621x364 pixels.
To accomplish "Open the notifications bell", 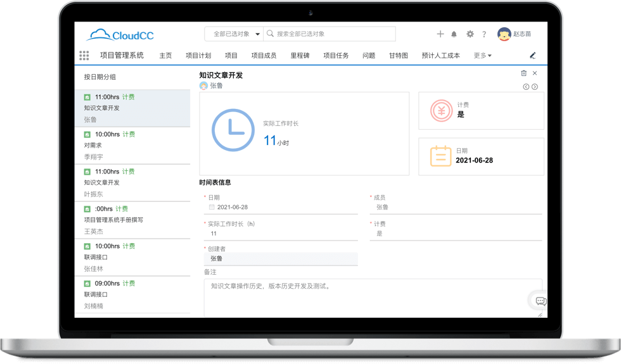I will pos(454,34).
